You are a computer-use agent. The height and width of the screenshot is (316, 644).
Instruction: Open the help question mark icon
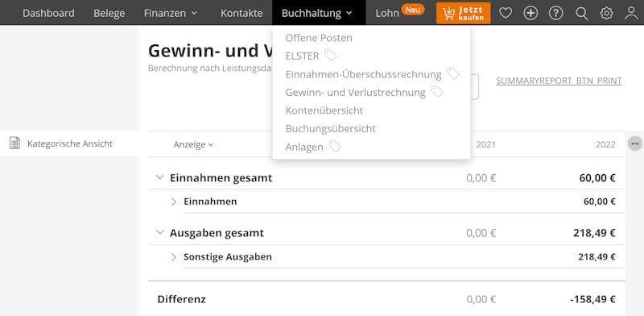pos(555,13)
